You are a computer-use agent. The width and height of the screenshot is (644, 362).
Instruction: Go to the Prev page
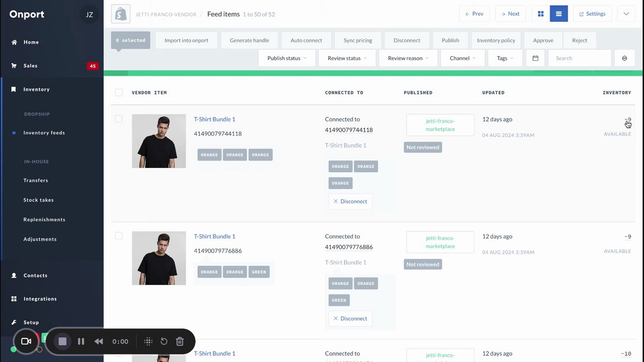pos(474,14)
